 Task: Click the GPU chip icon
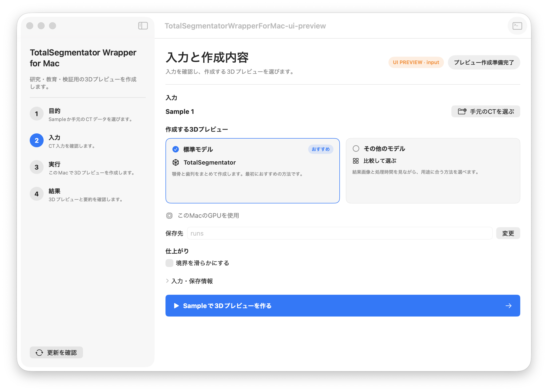(x=169, y=216)
